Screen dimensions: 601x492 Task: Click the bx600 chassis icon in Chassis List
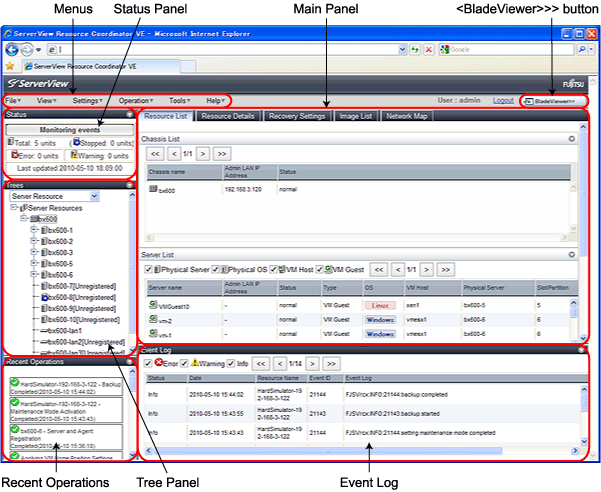tap(152, 188)
